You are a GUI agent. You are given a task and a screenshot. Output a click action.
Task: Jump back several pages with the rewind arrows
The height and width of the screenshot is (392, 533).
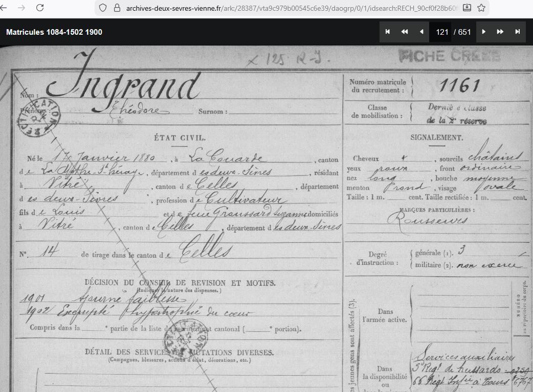tap(405, 32)
